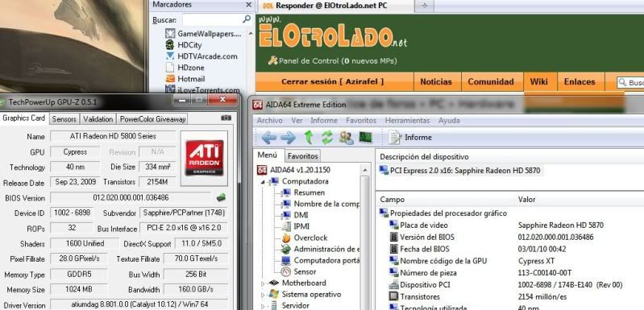644x310 pixels.
Task: Open the HDzone bookmark
Action: tap(185, 68)
